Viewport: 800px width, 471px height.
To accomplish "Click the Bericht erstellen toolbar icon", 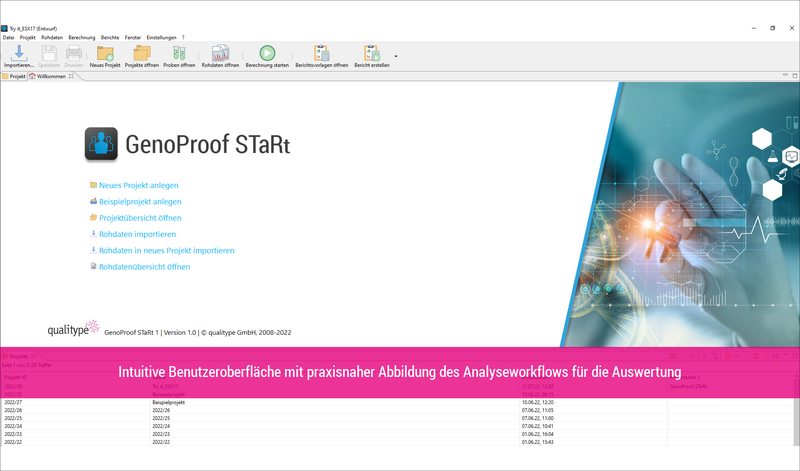I will tap(372, 53).
